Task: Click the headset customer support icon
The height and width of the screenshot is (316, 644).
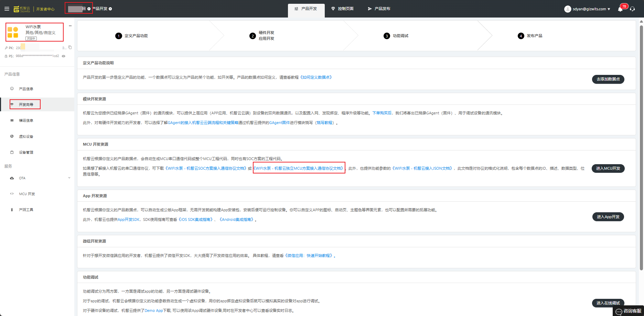Action: tap(632, 9)
